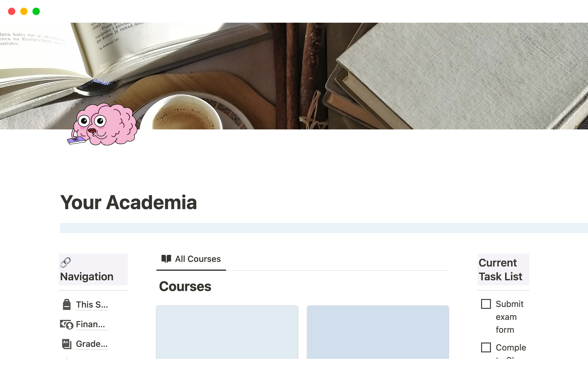Screen dimensions: 588x368
Task: Click the Your Academia page title
Action: coord(129,202)
